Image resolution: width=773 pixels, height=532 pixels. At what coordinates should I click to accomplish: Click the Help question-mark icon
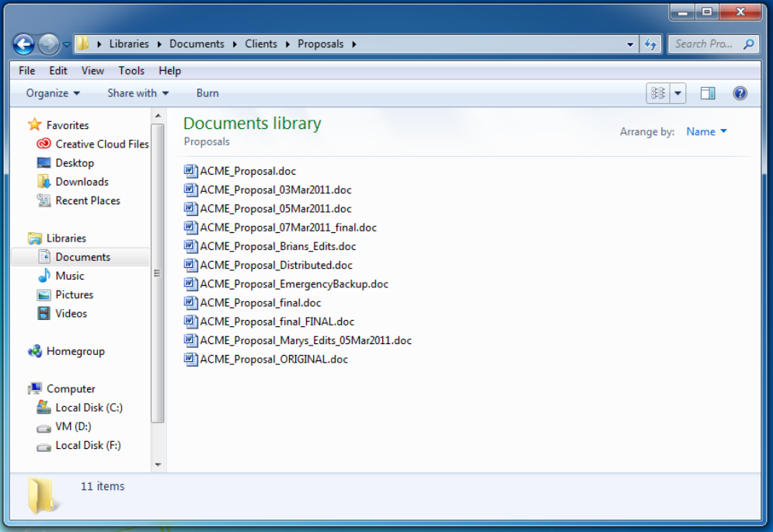pos(740,92)
